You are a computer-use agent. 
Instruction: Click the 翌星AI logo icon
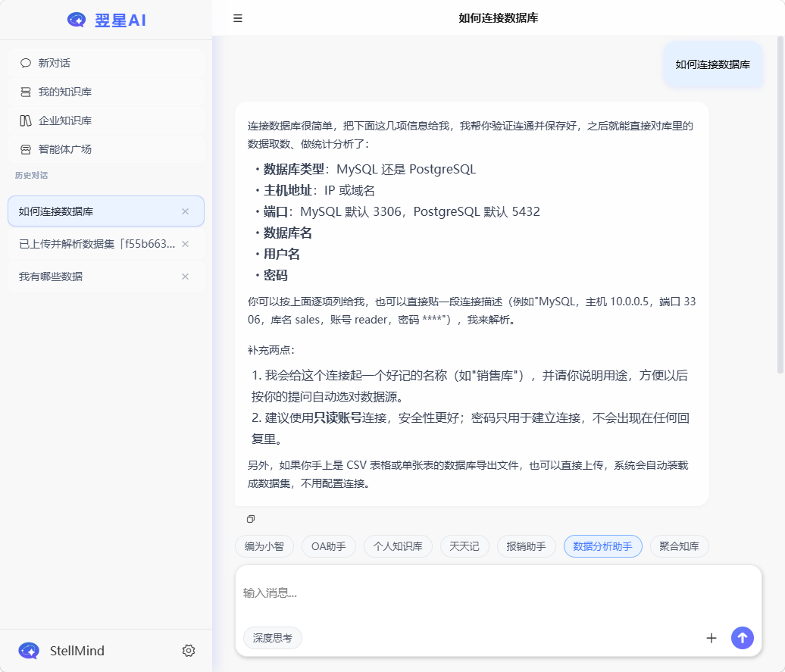[77, 20]
